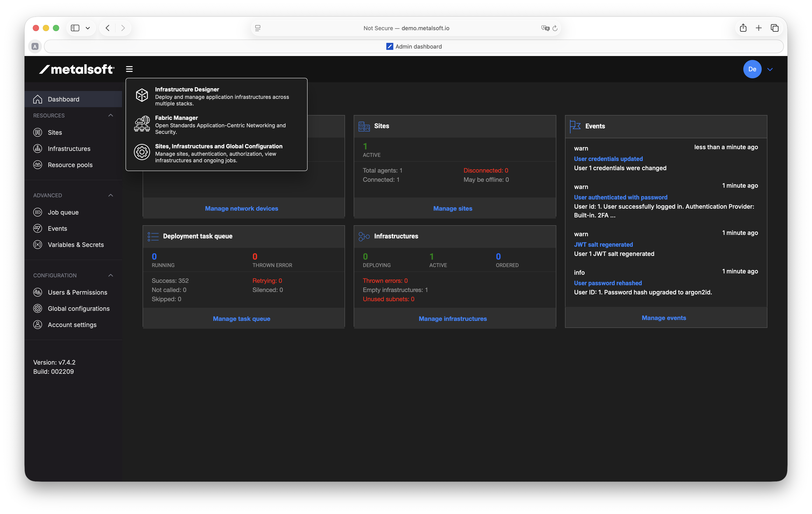Open JWT salt regenerated event
The width and height of the screenshot is (812, 514).
(x=603, y=244)
